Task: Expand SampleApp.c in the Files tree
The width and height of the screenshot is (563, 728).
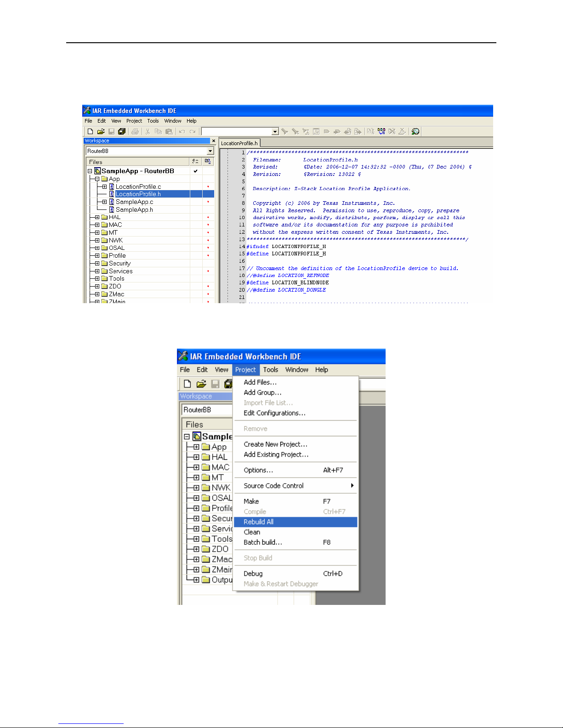Action: tap(104, 202)
